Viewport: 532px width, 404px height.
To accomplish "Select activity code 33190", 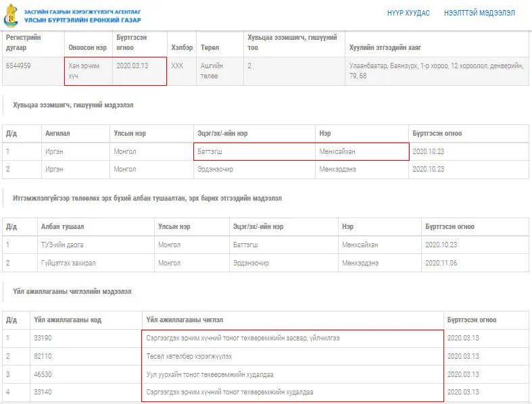I will point(43,338).
